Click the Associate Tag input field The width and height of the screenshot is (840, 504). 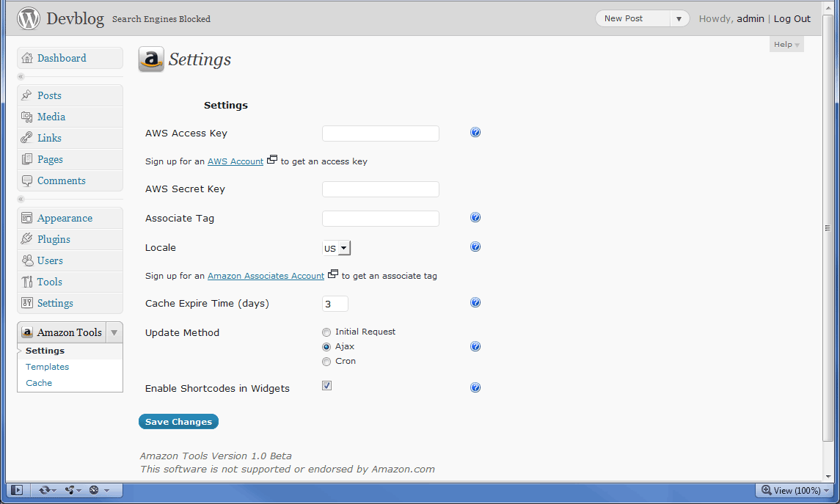tap(380, 219)
